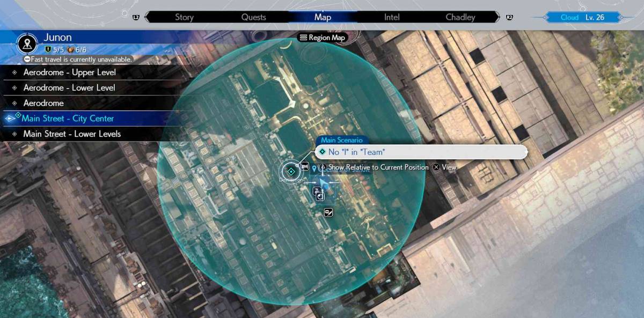Choose Aerodrome - Lower Level in list
644x318 pixels.
point(69,87)
